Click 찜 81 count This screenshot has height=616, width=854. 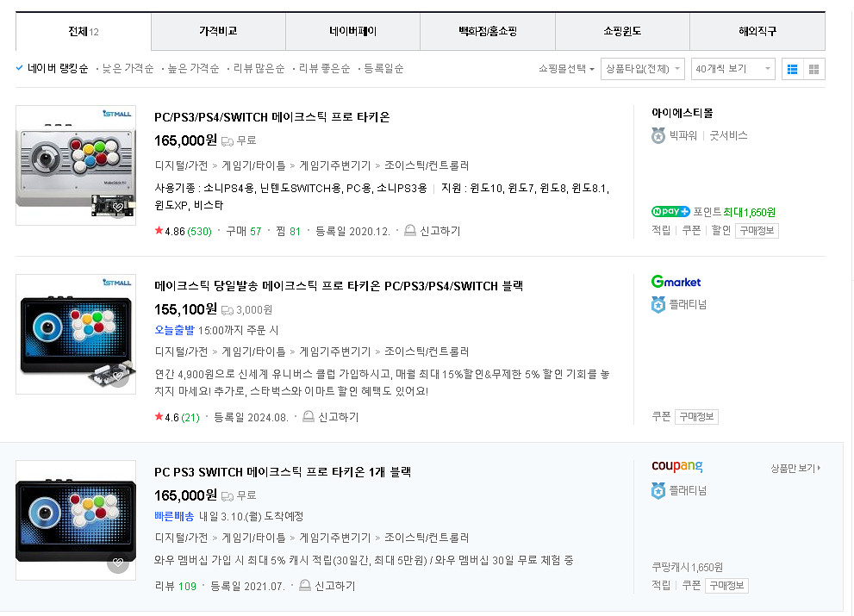click(x=288, y=232)
